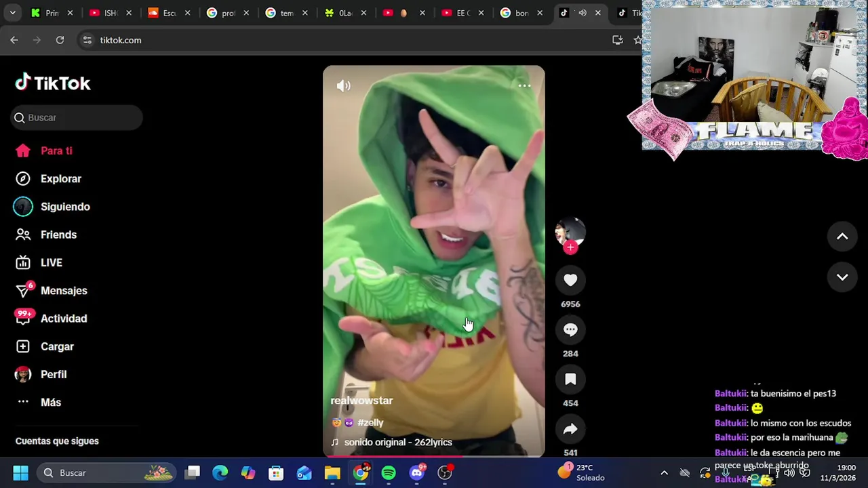Open the video's three-dot options menu
This screenshot has height=488, width=868.
coord(524,85)
